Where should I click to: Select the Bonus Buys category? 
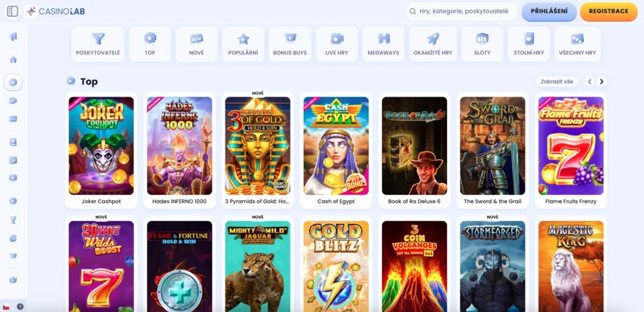pyautogui.click(x=290, y=43)
